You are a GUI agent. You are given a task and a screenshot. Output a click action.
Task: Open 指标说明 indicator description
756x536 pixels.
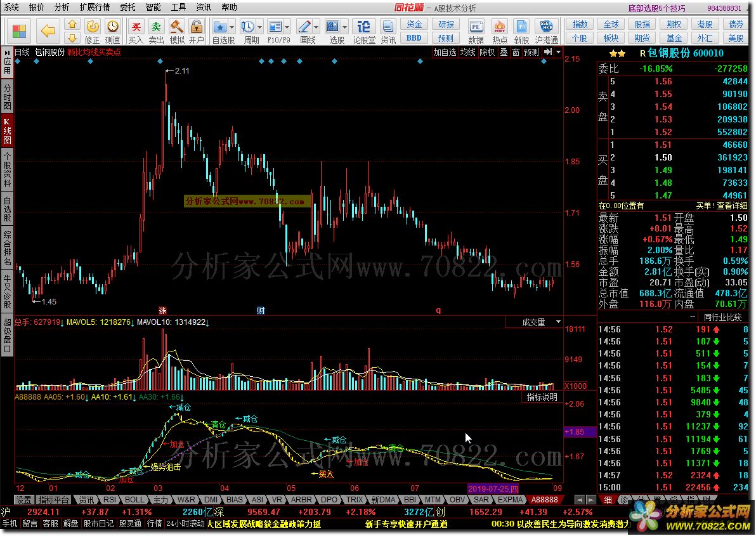click(x=542, y=397)
